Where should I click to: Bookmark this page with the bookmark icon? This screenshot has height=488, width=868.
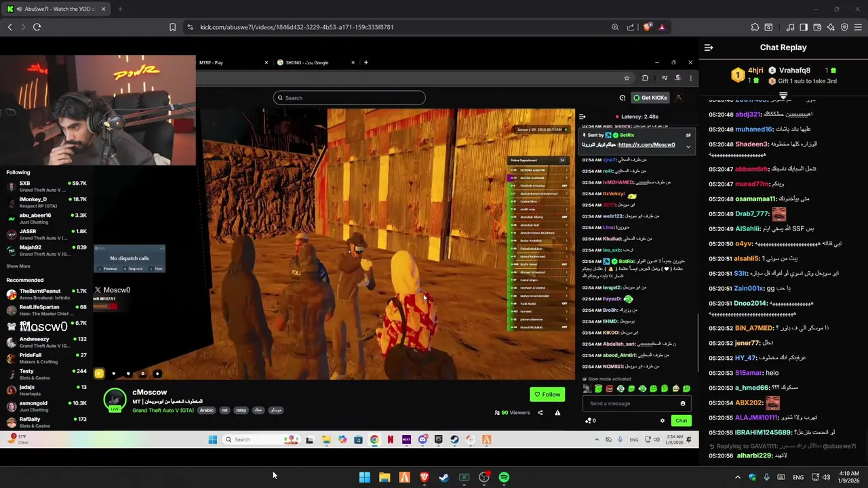pos(172,27)
